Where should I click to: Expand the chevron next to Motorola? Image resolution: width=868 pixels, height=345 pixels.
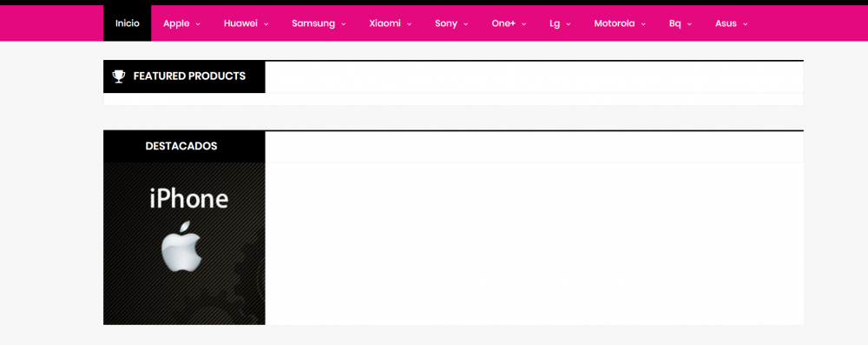tap(643, 23)
